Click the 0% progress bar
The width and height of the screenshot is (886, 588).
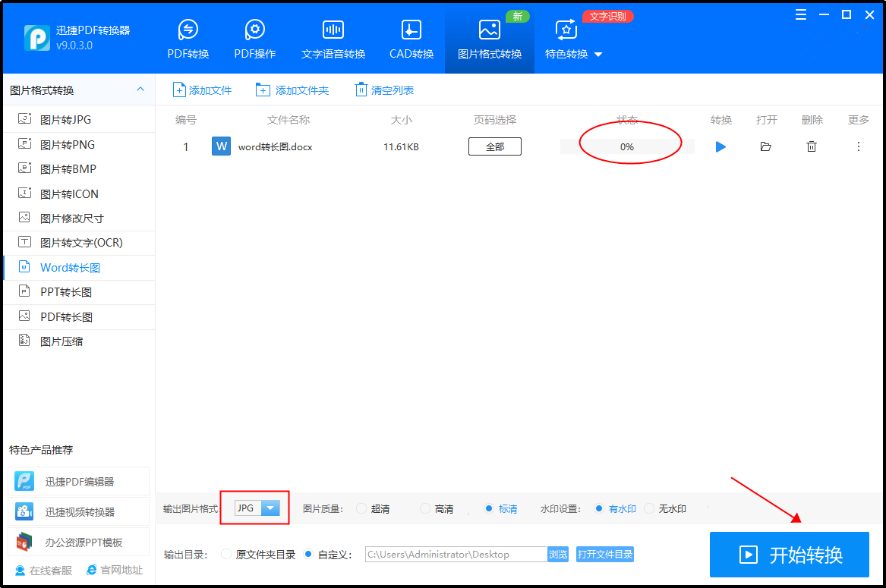(x=627, y=147)
